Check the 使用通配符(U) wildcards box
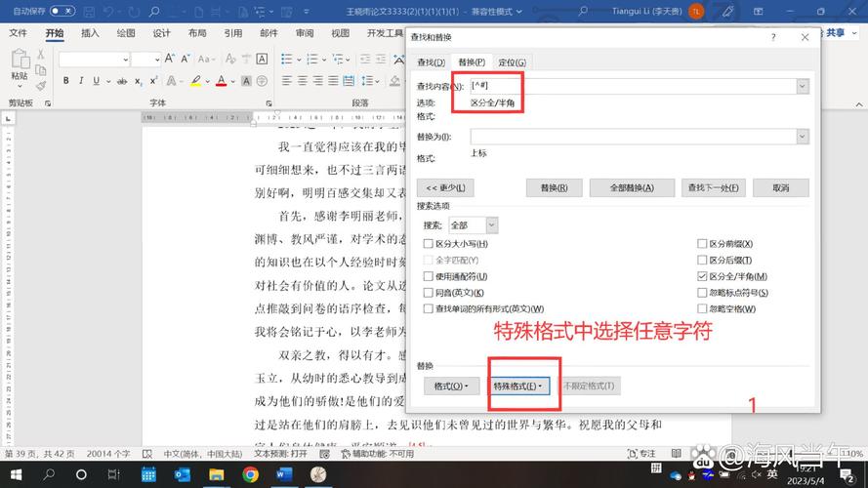Image resolution: width=868 pixels, height=488 pixels. click(x=428, y=276)
